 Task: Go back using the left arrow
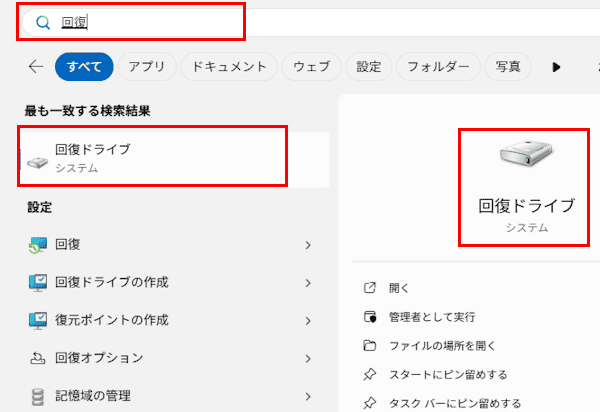[36, 67]
